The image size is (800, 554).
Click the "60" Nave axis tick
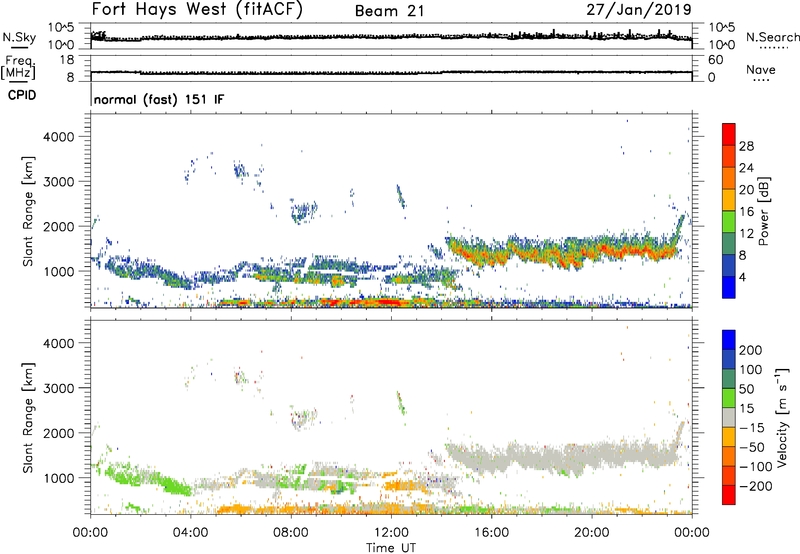pos(715,60)
